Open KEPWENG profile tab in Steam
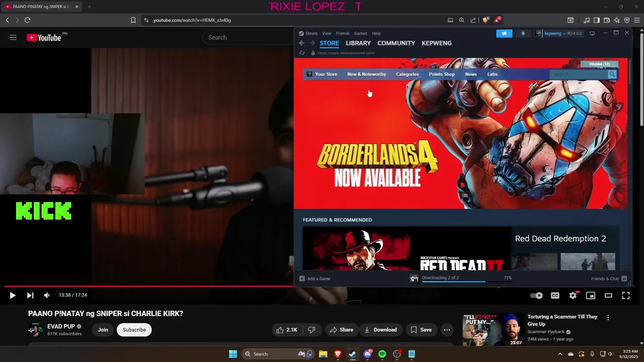 [x=437, y=43]
